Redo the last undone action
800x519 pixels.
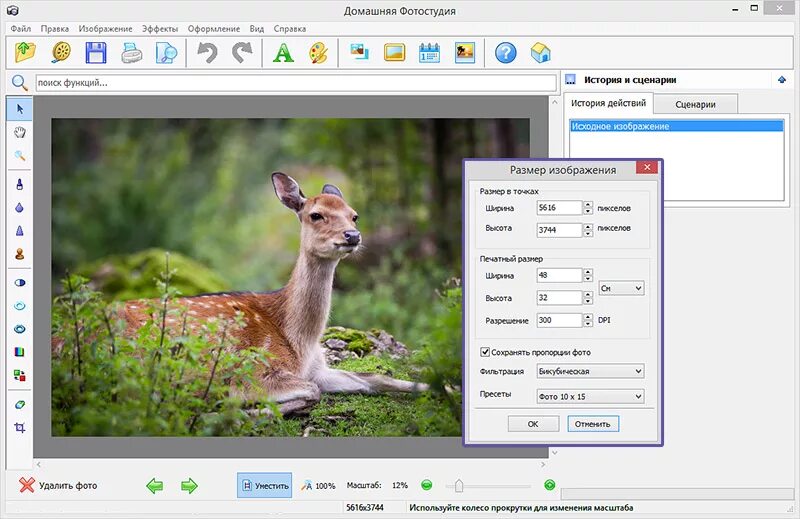click(x=242, y=53)
